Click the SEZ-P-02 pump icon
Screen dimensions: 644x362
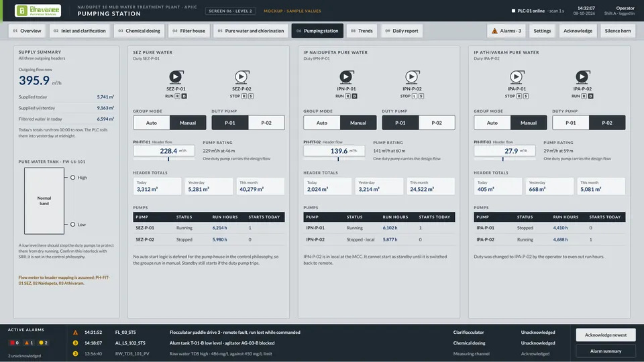(x=241, y=76)
